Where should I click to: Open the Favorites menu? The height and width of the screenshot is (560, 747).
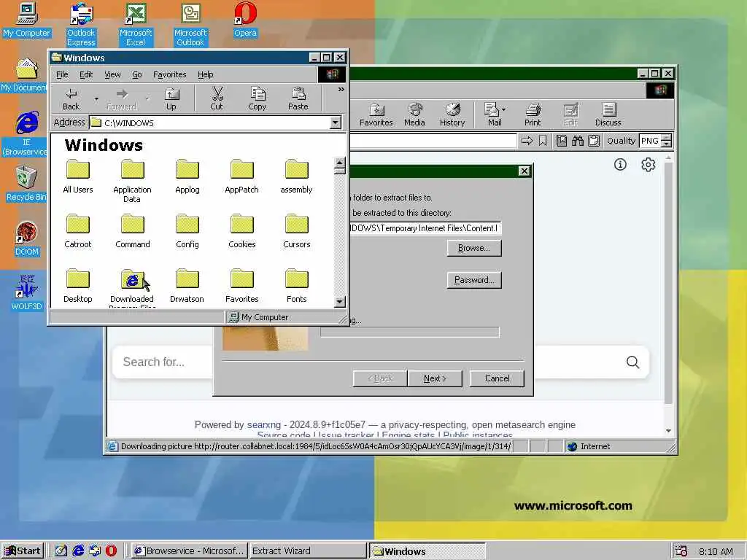(169, 75)
